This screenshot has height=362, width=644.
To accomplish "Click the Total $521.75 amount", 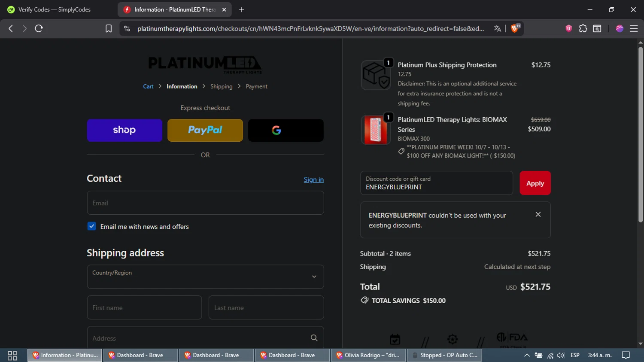I will [535, 287].
